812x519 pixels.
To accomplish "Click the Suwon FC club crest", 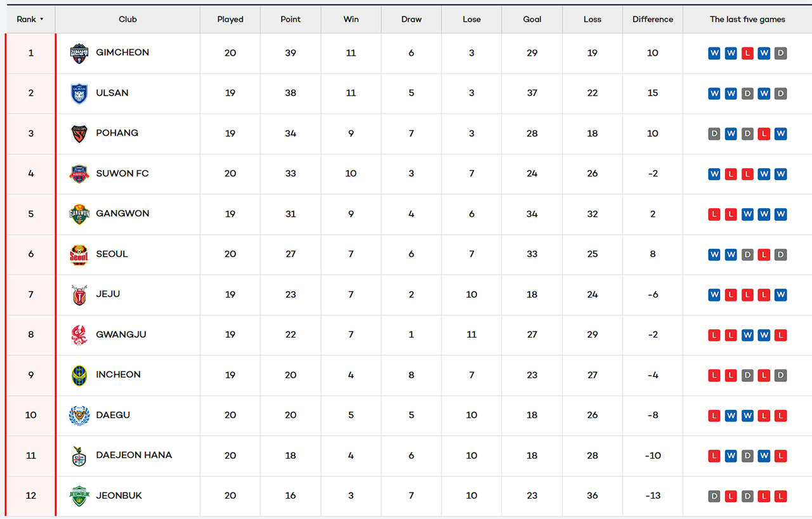I will (79, 174).
